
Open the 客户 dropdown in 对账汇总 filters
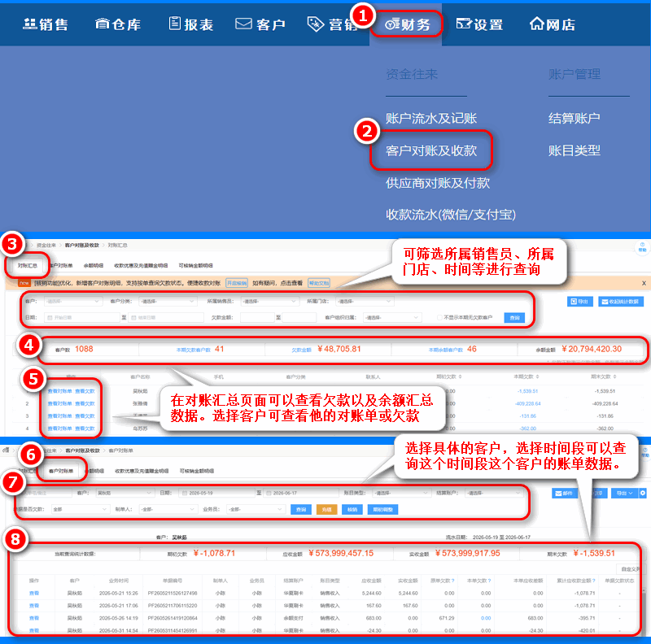(72, 301)
